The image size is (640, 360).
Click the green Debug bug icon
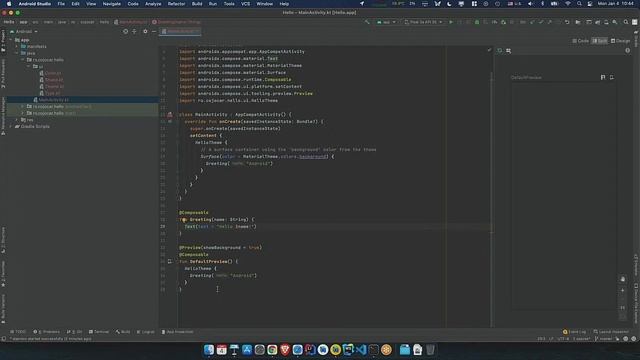click(477, 22)
